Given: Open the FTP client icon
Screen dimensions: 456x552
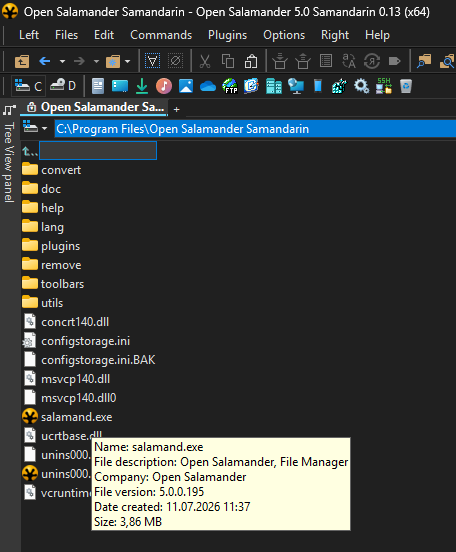Looking at the screenshot, I should 230,86.
